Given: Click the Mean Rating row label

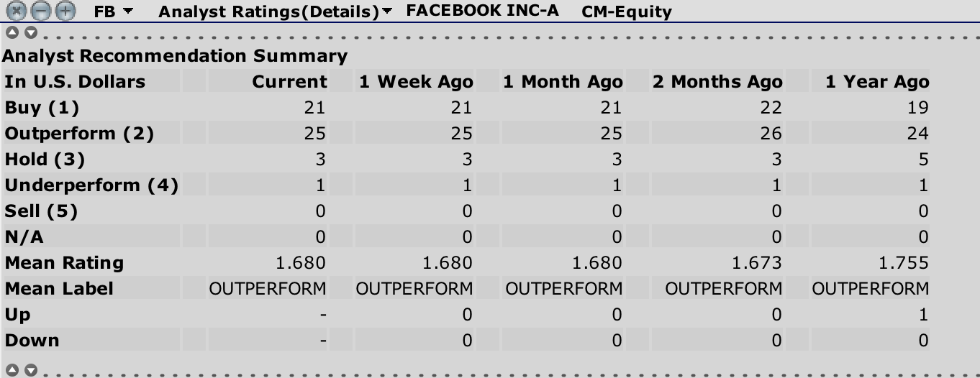Looking at the screenshot, I should pyautogui.click(x=64, y=262).
